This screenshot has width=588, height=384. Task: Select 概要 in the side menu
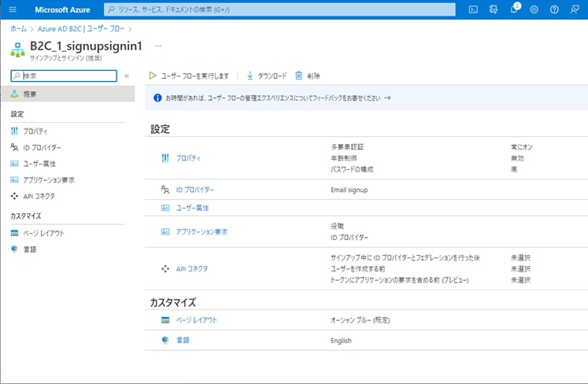[68, 94]
